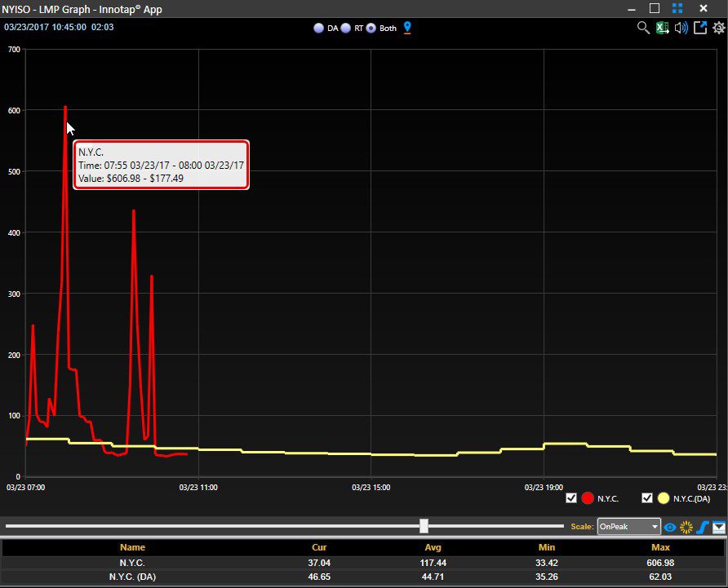The image size is (728, 588).
Task: Click the red N.Y.C. legend color swatch
Action: tap(588, 498)
